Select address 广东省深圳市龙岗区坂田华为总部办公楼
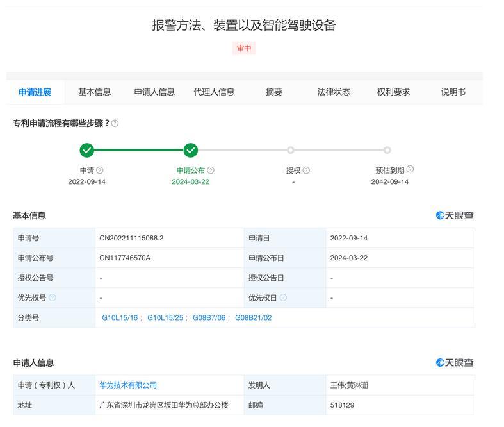The image size is (504, 427). pos(164,405)
